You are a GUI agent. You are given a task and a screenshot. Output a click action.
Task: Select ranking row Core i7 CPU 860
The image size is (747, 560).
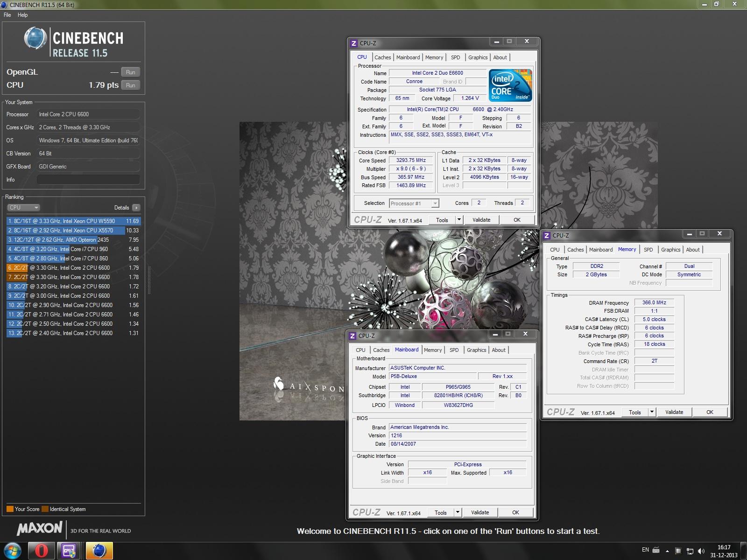73,259
